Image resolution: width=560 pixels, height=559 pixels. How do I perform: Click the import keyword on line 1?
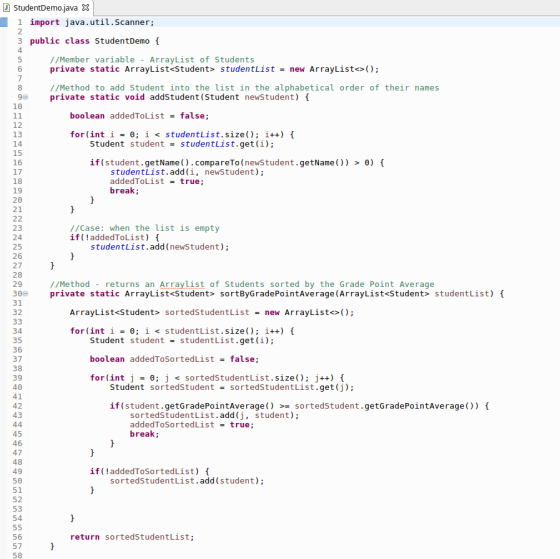click(x=45, y=22)
